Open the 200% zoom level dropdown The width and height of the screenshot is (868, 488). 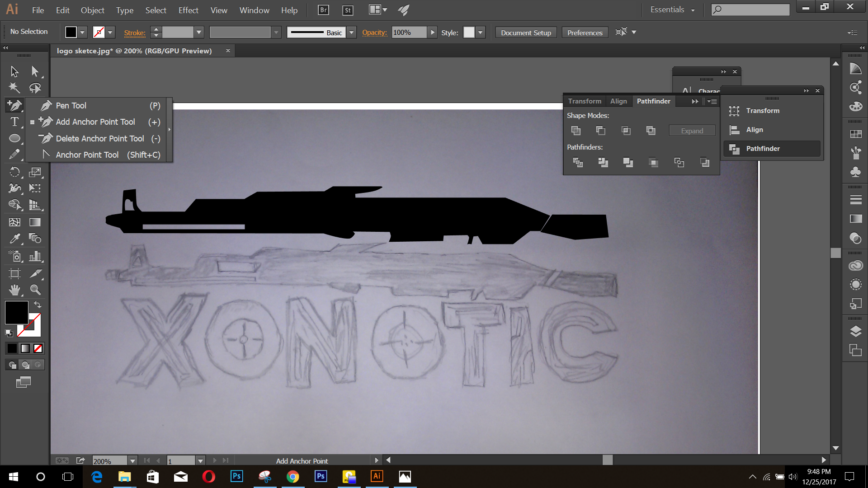tap(132, 461)
